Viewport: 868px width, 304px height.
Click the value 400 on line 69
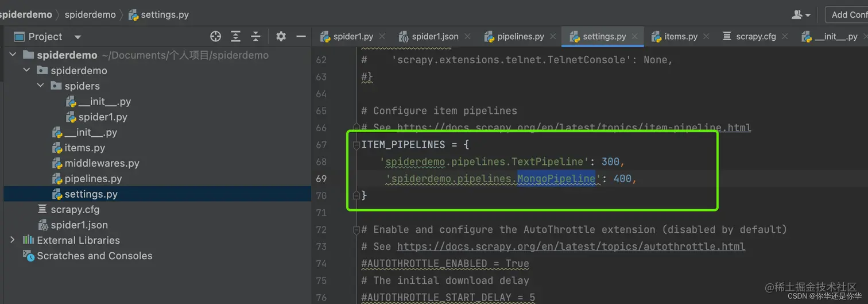(622, 179)
